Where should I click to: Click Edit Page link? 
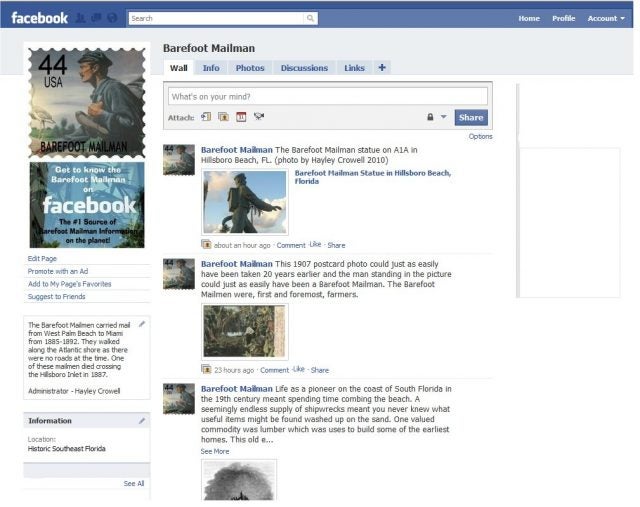(42, 258)
